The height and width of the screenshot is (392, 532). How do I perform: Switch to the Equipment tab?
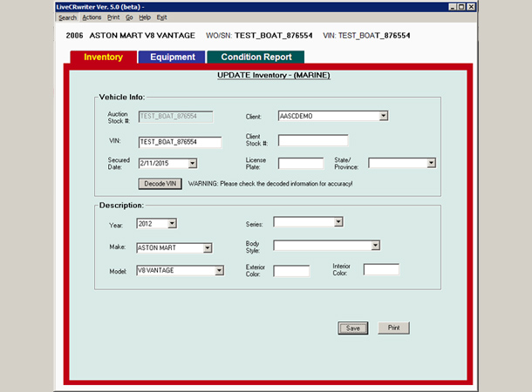coord(173,57)
